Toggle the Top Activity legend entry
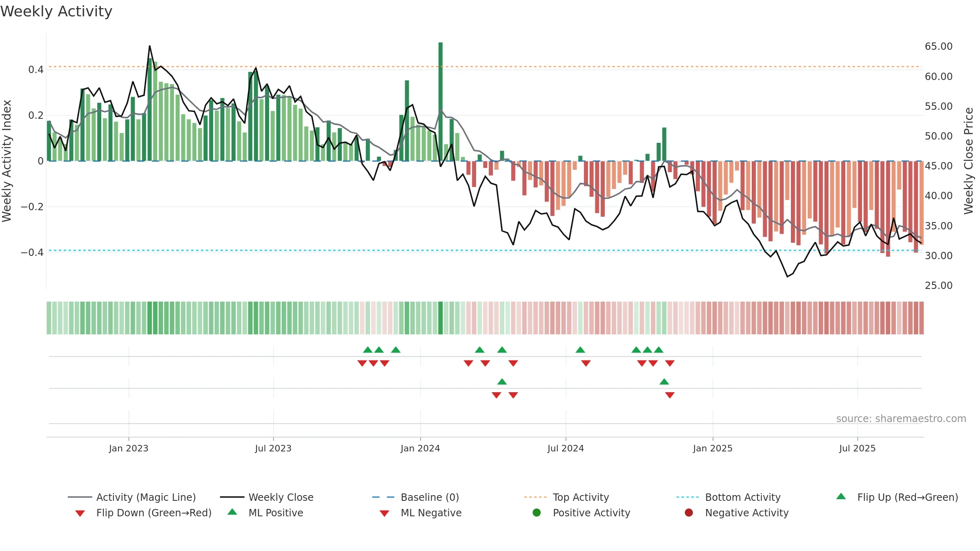This screenshot has height=551, width=980. [566, 497]
